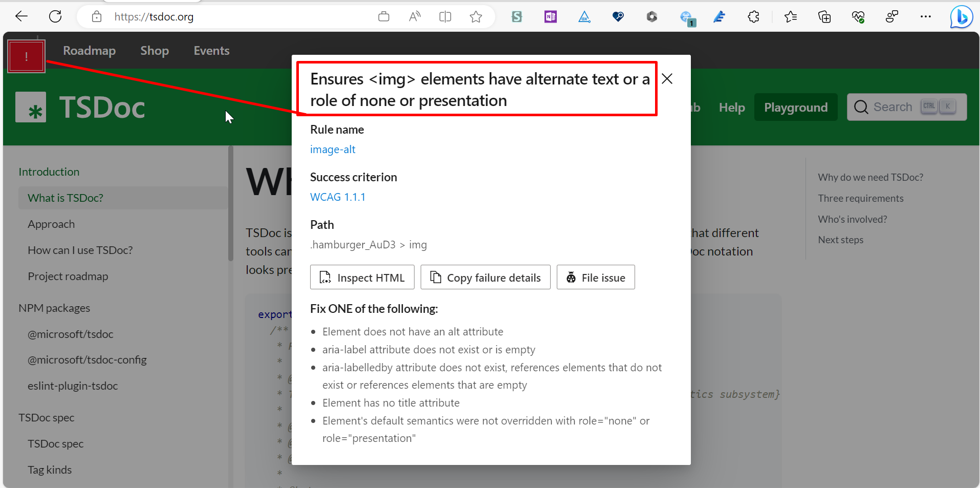Add the page to favorites via star
This screenshot has height=488, width=980.
(476, 16)
